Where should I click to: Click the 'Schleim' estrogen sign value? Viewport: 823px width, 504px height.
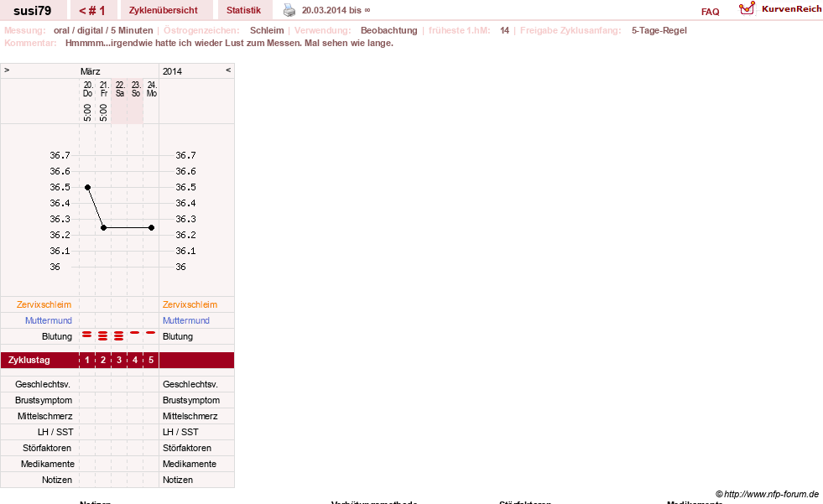coord(267,30)
